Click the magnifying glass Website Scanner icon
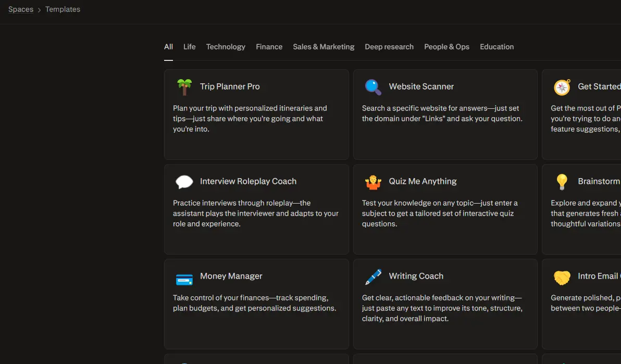This screenshot has height=364, width=621. [x=373, y=87]
